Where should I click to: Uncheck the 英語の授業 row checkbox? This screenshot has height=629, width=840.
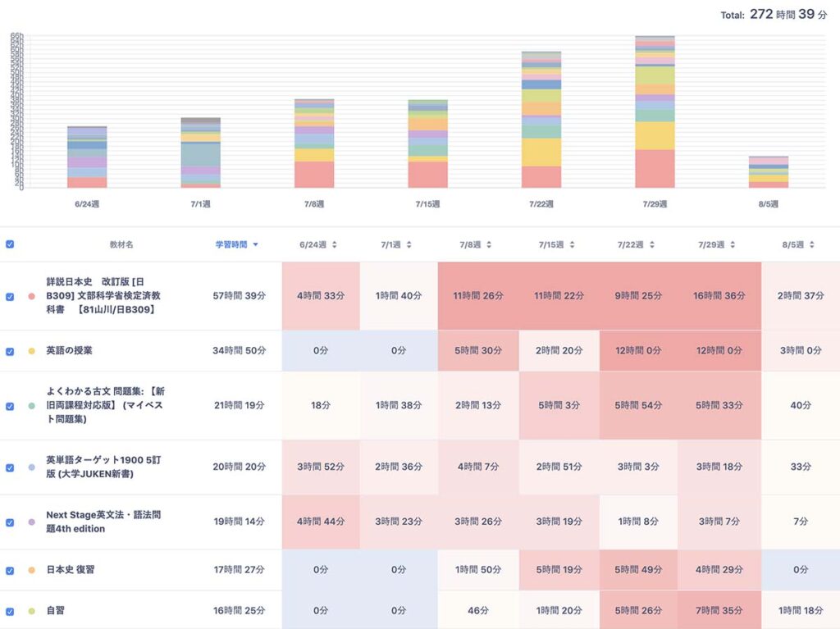pyautogui.click(x=10, y=351)
